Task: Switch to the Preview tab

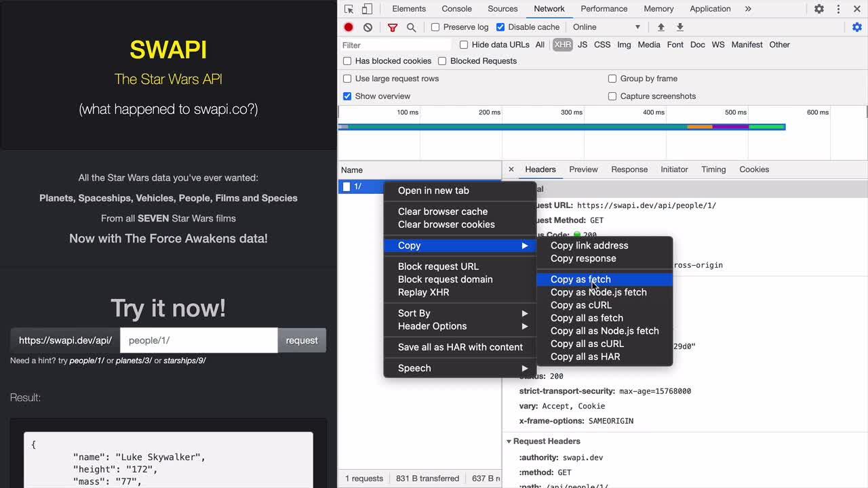Action: [x=583, y=169]
